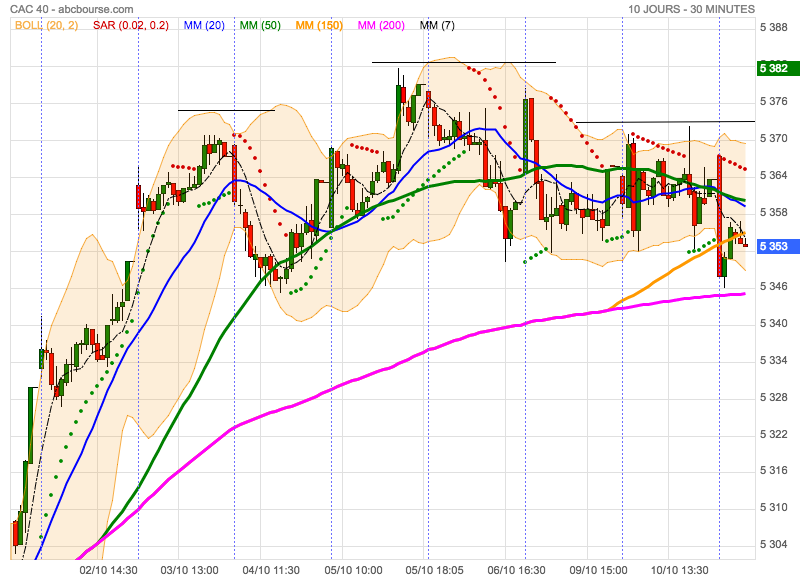The image size is (800, 580).
Task: Click the green 5 382 price tag
Action: tap(778, 68)
